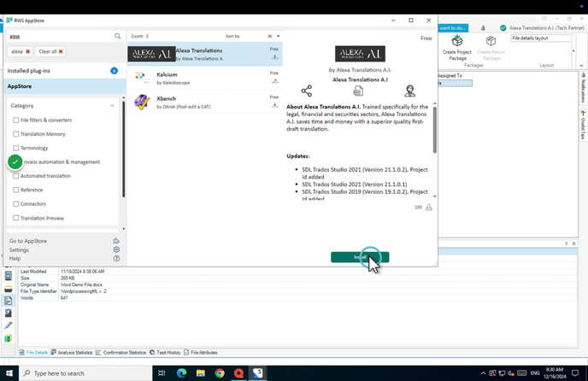Screen dimensions: 588x381
Task: Click category list scrollbar thumb
Action: pos(123,149)
